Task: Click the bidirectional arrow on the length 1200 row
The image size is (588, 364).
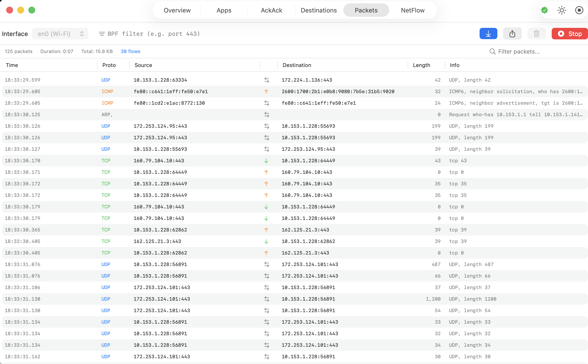Action: [x=267, y=299]
